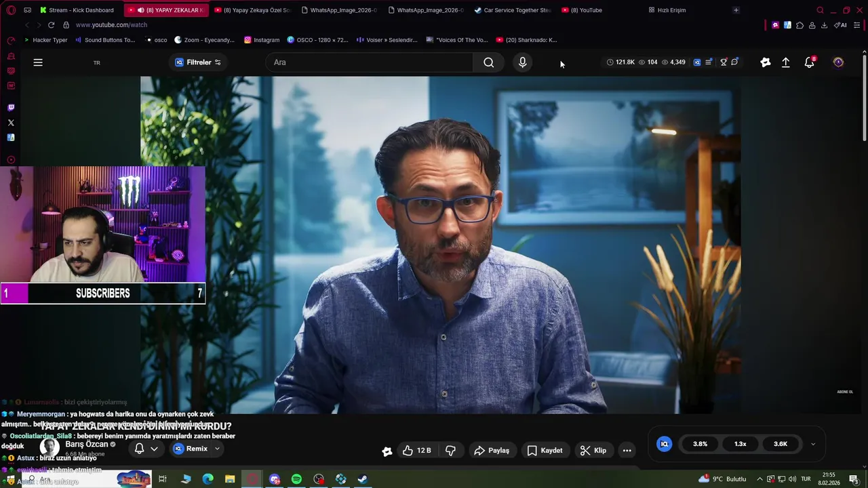Click the gem icon left of like button

pos(387,451)
